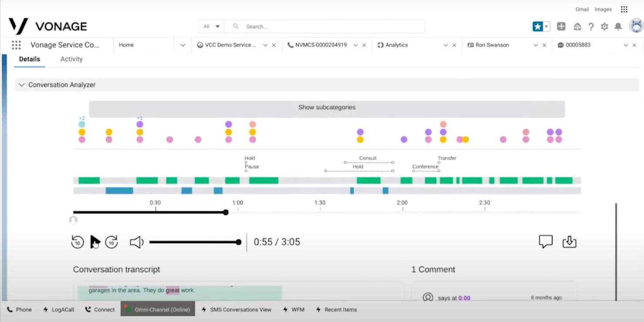Switch to the Details tab

(30, 59)
